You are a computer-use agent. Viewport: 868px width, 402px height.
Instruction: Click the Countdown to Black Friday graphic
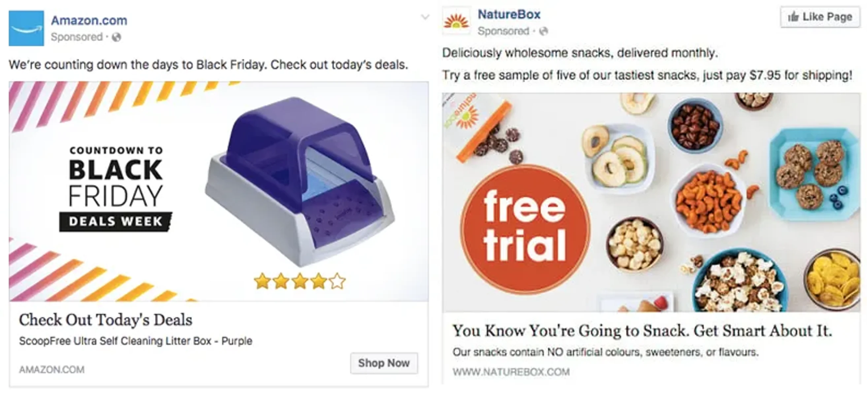pos(116,189)
